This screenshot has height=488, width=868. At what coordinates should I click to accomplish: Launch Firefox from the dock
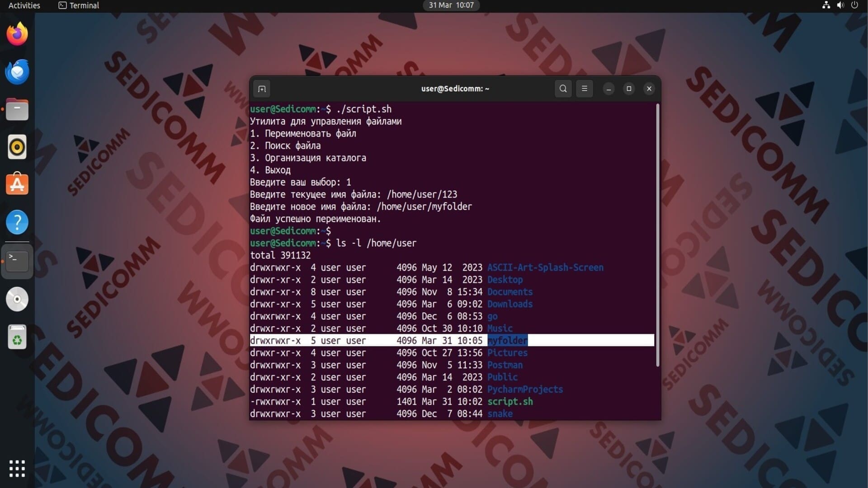(x=17, y=34)
